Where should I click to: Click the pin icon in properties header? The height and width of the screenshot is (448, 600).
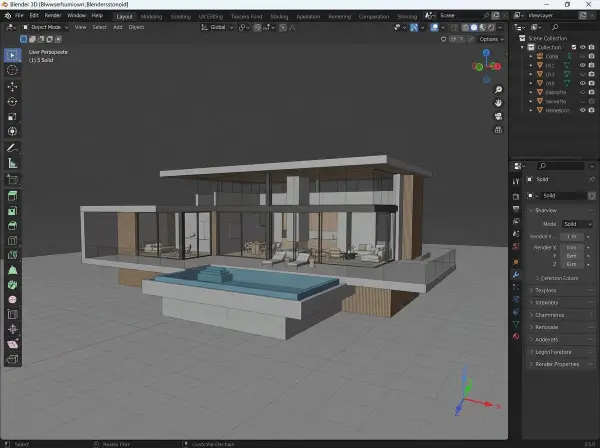(592, 179)
